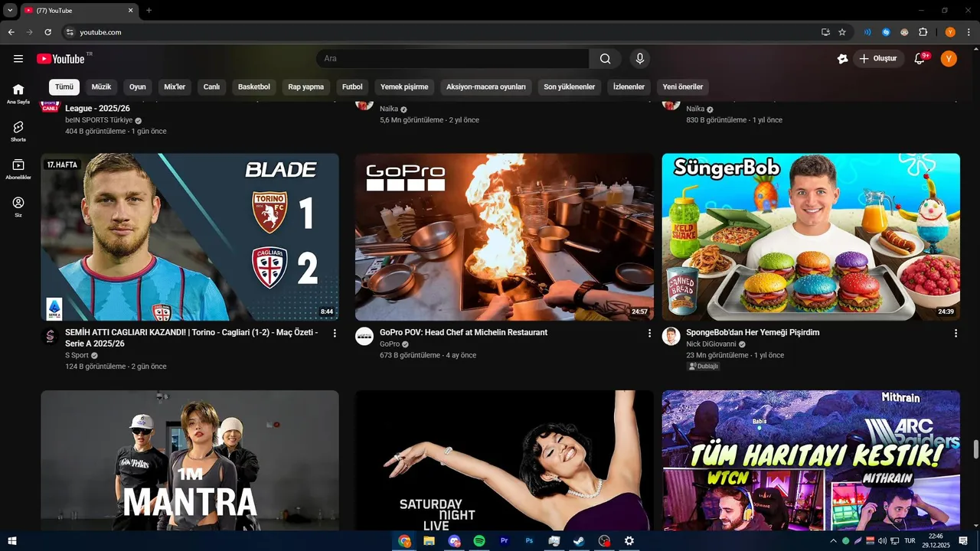Open GoPro POV: Head Chef video title
Viewport: 980px width, 551px height.
point(463,333)
